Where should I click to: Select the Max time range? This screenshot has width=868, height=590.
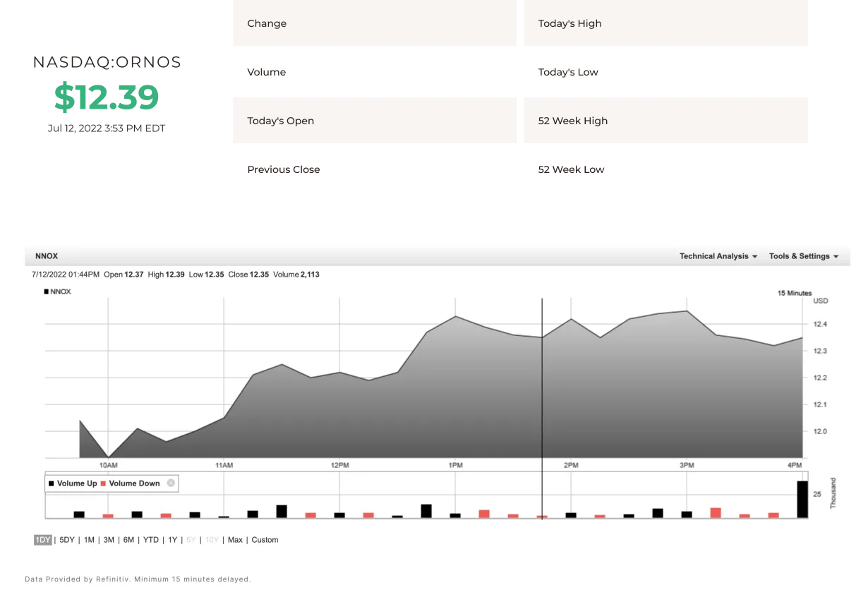[x=235, y=540]
